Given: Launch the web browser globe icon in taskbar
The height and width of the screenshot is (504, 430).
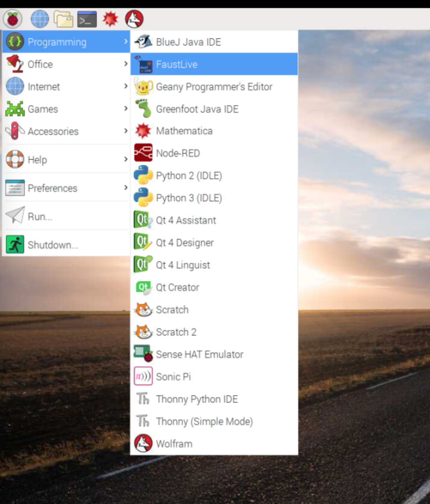Looking at the screenshot, I should pyautogui.click(x=40, y=19).
